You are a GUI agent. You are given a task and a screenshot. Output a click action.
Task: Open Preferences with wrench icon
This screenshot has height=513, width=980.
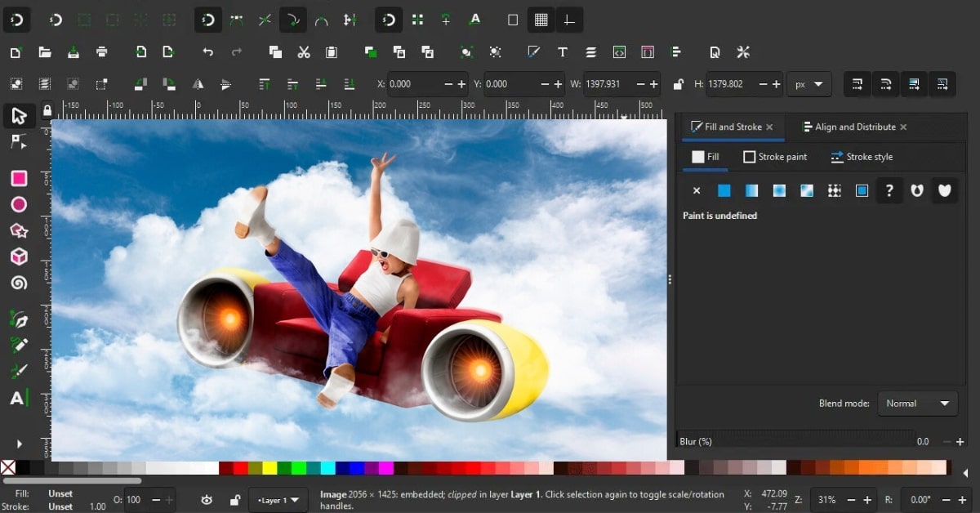point(743,52)
